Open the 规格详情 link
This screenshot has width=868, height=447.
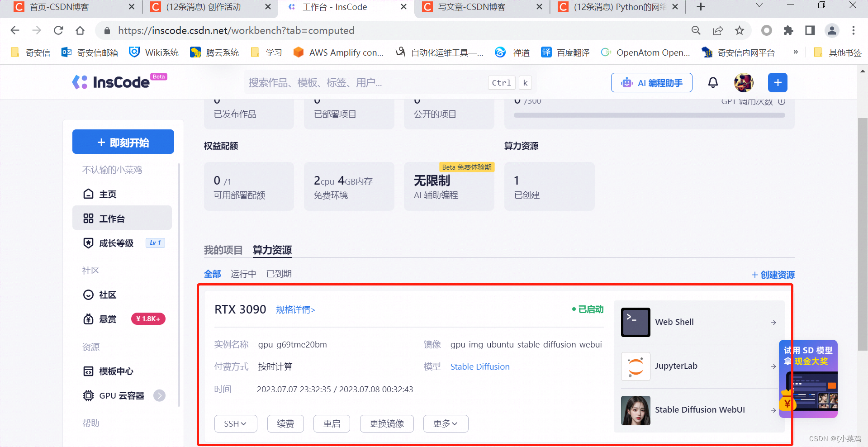[296, 309]
